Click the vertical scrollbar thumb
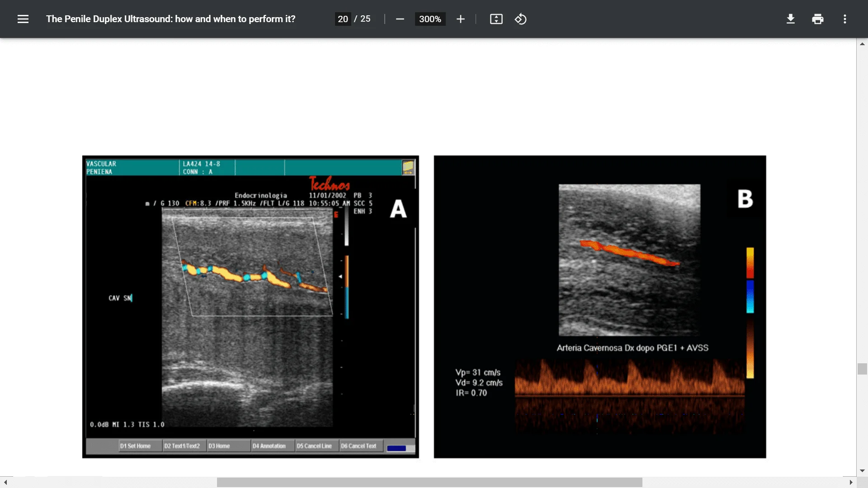This screenshot has height=488, width=868. coord(862,369)
